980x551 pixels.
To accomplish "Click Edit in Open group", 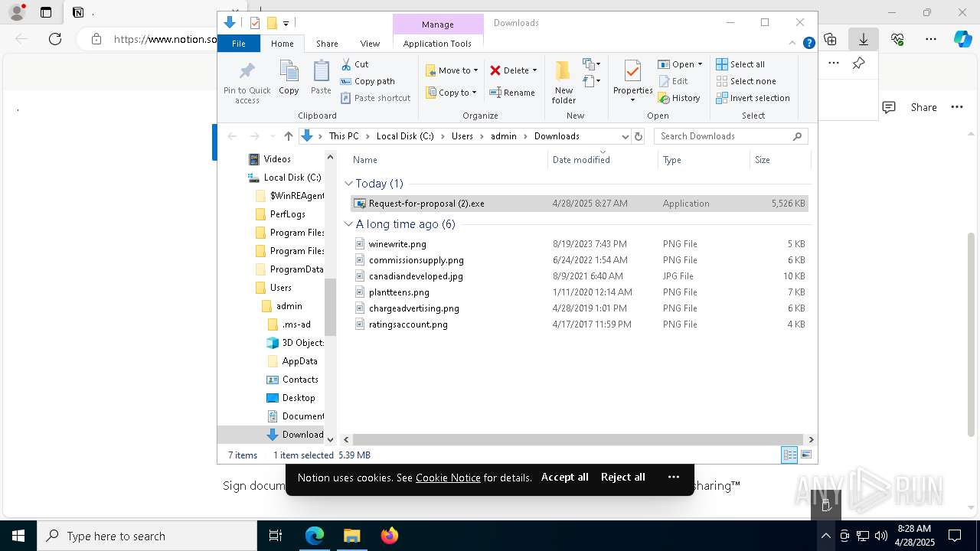I will click(x=673, y=81).
